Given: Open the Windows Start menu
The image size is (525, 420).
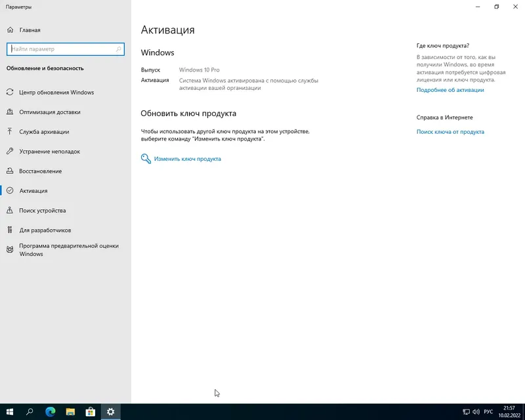Looking at the screenshot, I should [x=10, y=411].
